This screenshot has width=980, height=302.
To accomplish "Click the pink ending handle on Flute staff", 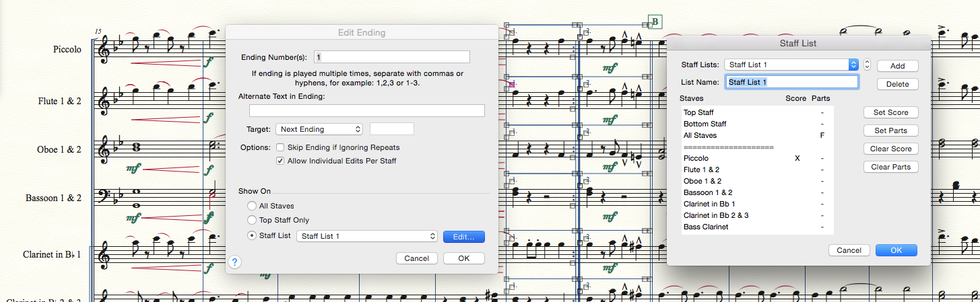I will coord(511,84).
